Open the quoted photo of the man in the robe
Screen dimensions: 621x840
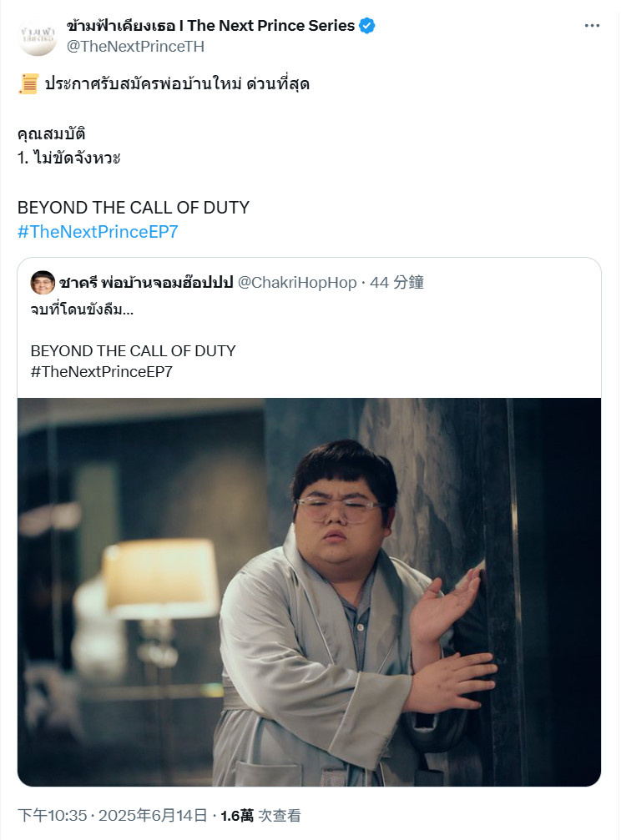pos(309,592)
